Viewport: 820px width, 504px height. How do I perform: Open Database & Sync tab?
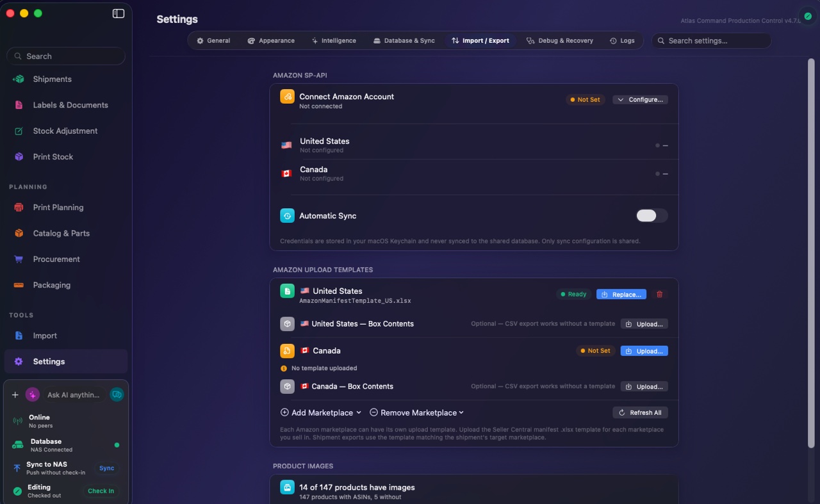tap(404, 40)
